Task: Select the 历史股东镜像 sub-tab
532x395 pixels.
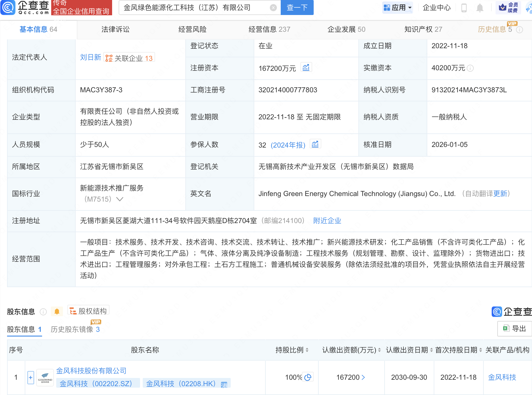Action: tap(75, 329)
